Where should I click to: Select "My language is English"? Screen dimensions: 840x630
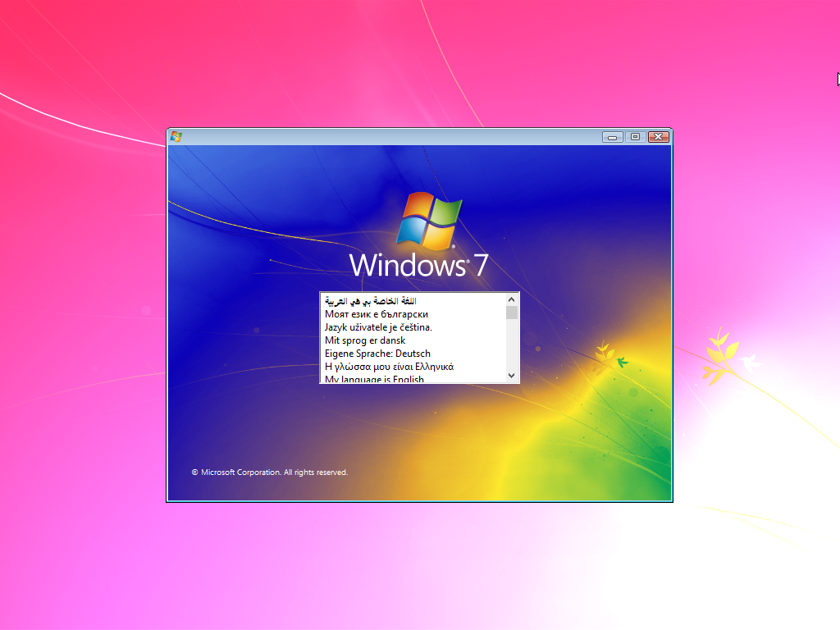tap(413, 378)
